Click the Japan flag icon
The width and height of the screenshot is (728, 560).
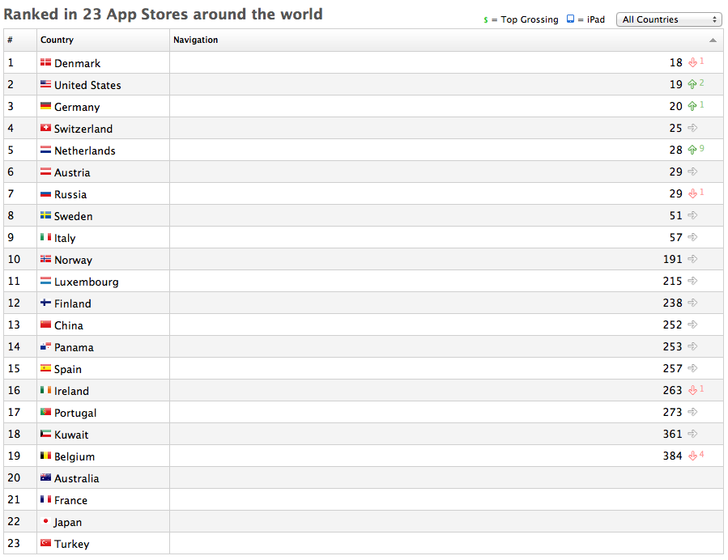(x=45, y=522)
